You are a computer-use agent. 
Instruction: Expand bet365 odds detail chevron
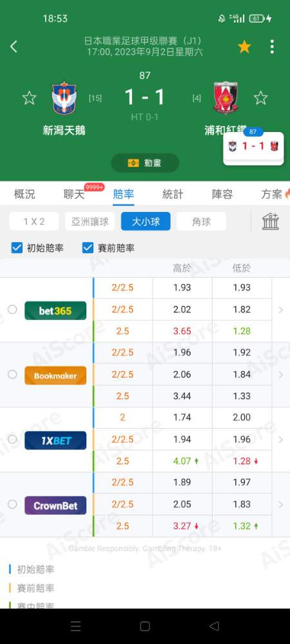pos(281,310)
